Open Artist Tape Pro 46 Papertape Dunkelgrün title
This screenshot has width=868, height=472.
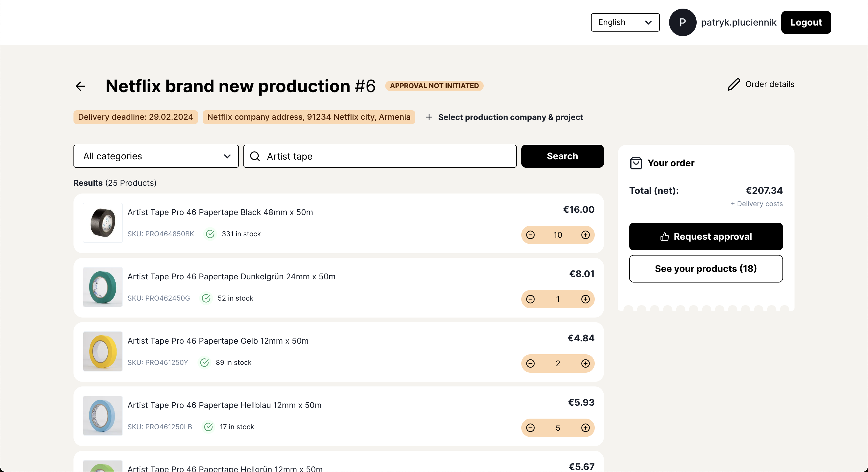231,276
